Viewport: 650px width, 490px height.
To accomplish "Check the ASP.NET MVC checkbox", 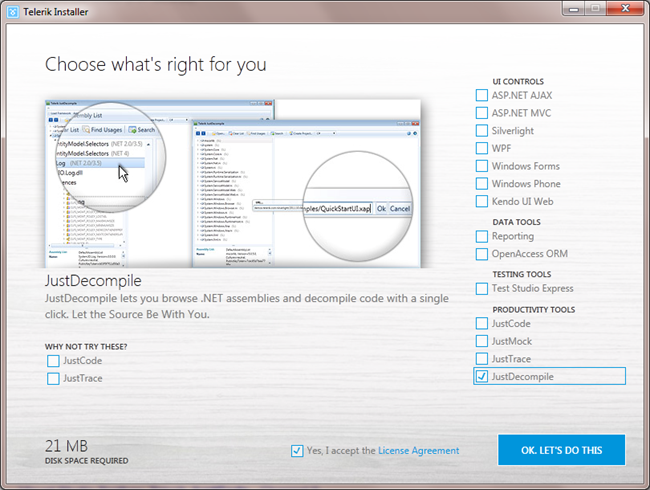I will (x=482, y=113).
